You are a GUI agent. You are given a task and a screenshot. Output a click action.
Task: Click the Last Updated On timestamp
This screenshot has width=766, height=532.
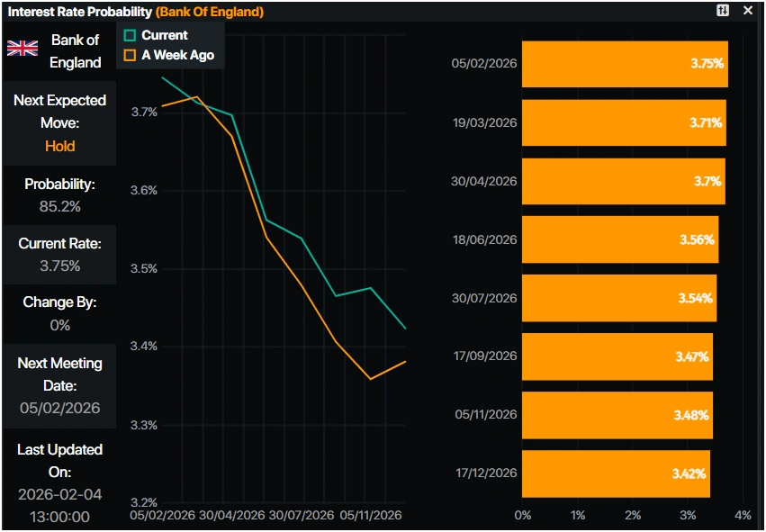(59, 505)
